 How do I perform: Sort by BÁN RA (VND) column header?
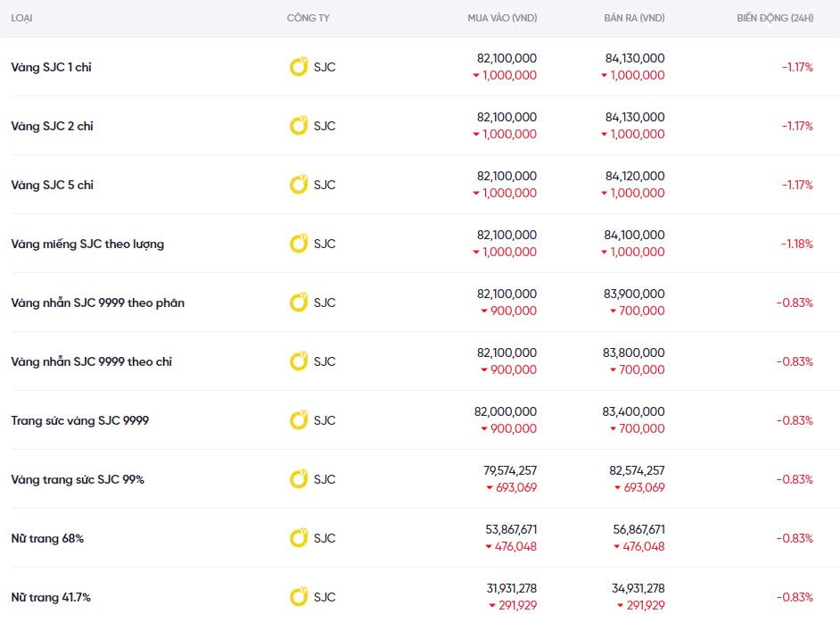[x=634, y=18]
